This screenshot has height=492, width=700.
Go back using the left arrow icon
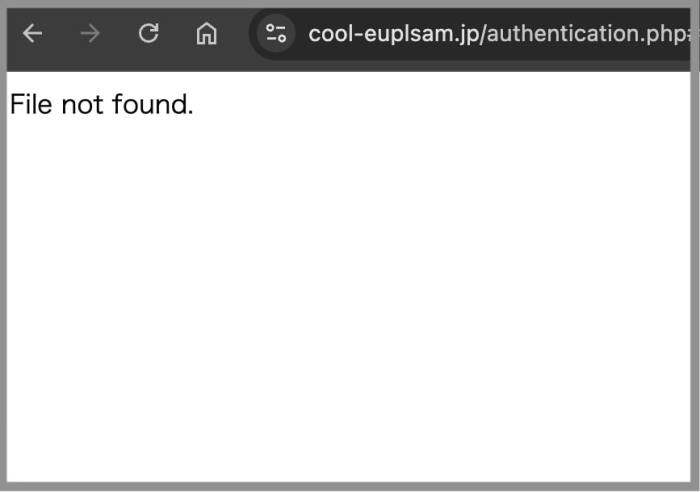(32, 33)
